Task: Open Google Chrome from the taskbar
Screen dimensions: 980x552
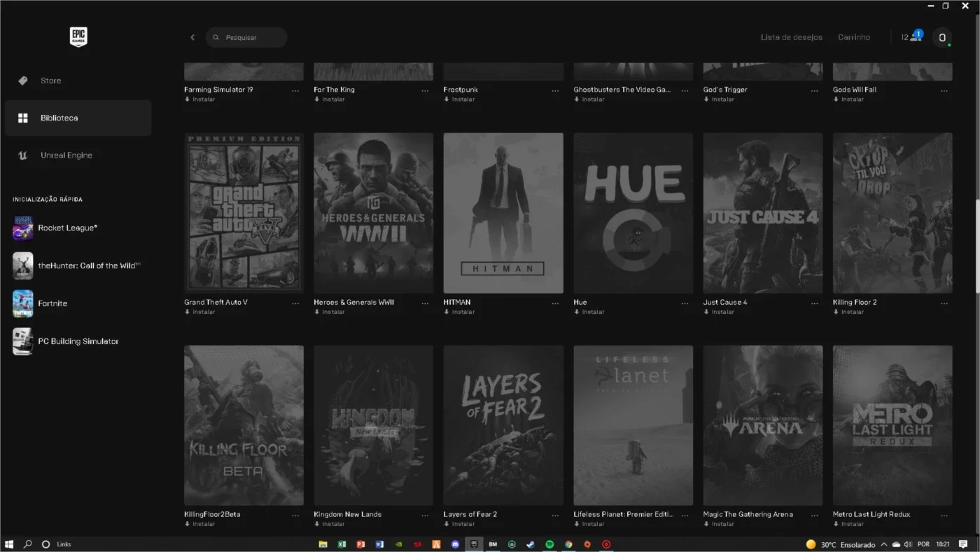Action: [568, 544]
